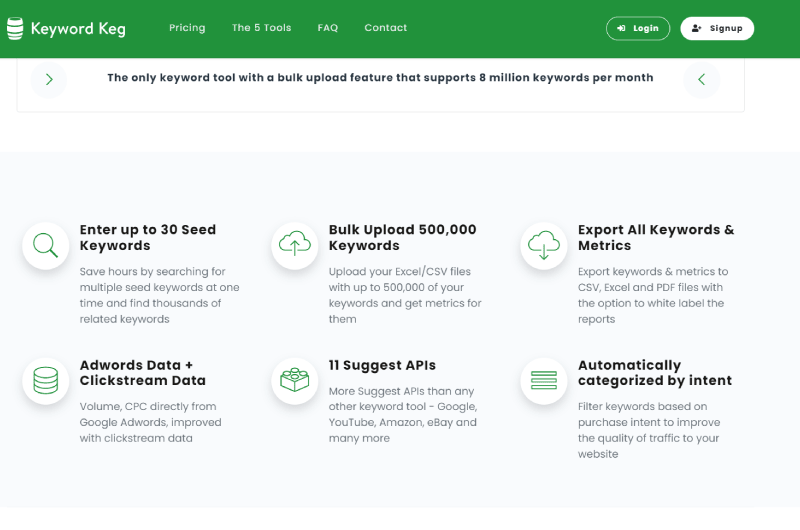Image resolution: width=800 pixels, height=530 pixels.
Task: Click 'Enter up to 30 Seed Keywords' heading
Action: pos(147,238)
